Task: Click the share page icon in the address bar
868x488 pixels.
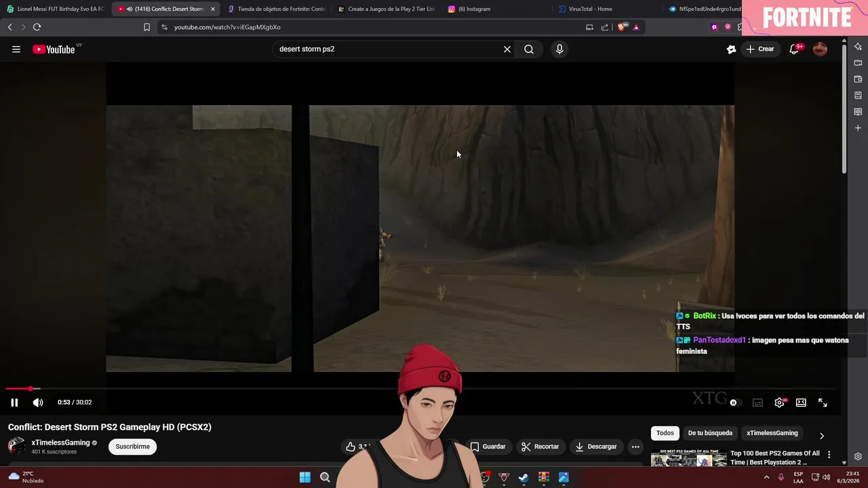Action: (x=605, y=27)
